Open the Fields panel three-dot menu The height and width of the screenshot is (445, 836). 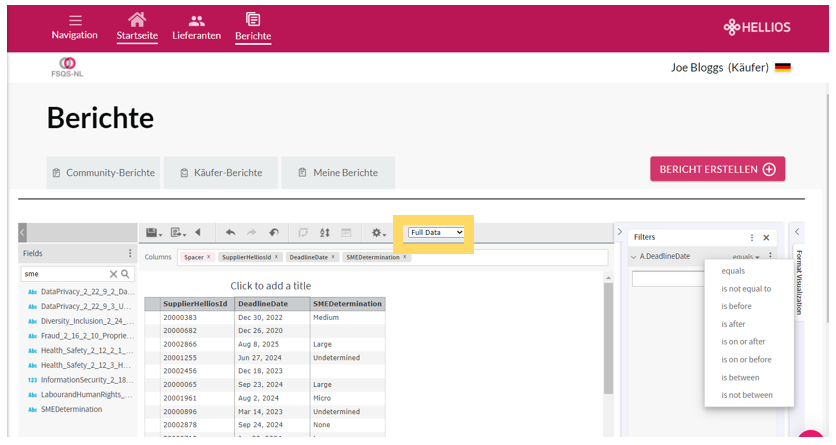coord(130,253)
